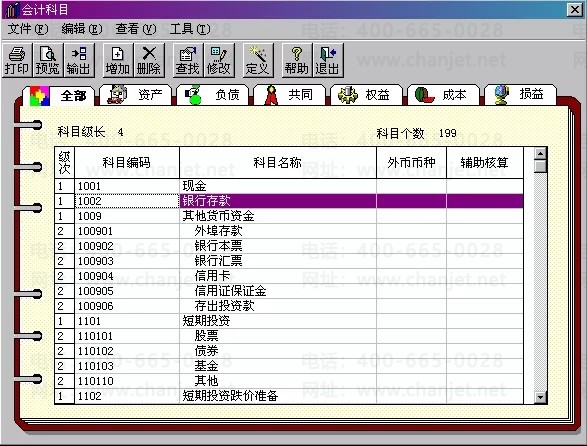The height and width of the screenshot is (446, 587).
Task: Open the 查找 find tool
Action: click(188, 60)
